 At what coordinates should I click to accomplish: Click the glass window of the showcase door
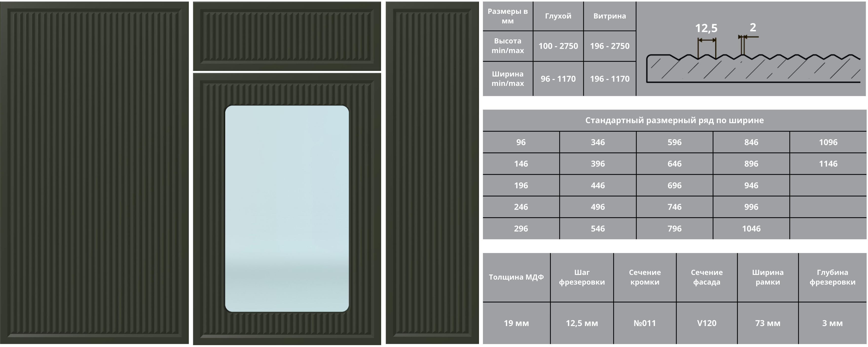(x=287, y=208)
